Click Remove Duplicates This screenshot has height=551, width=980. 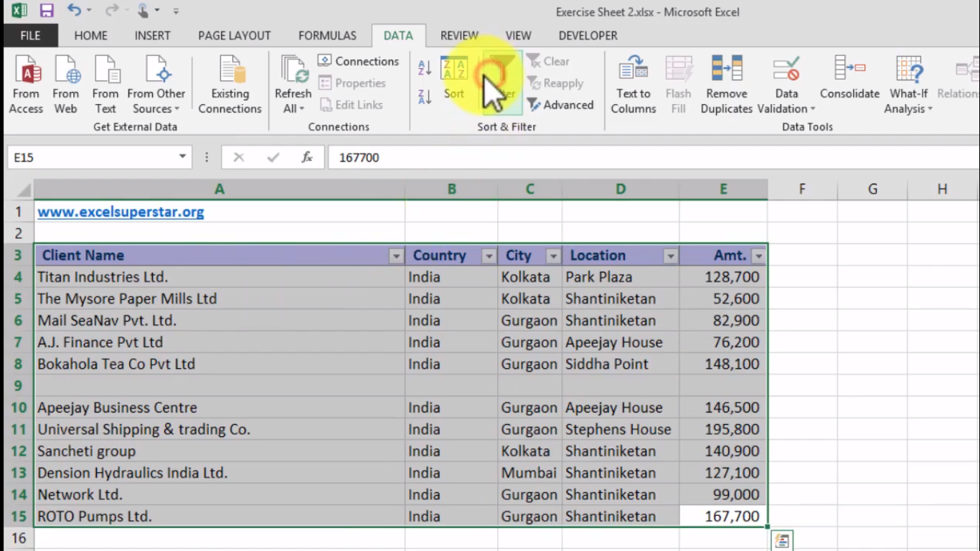726,85
